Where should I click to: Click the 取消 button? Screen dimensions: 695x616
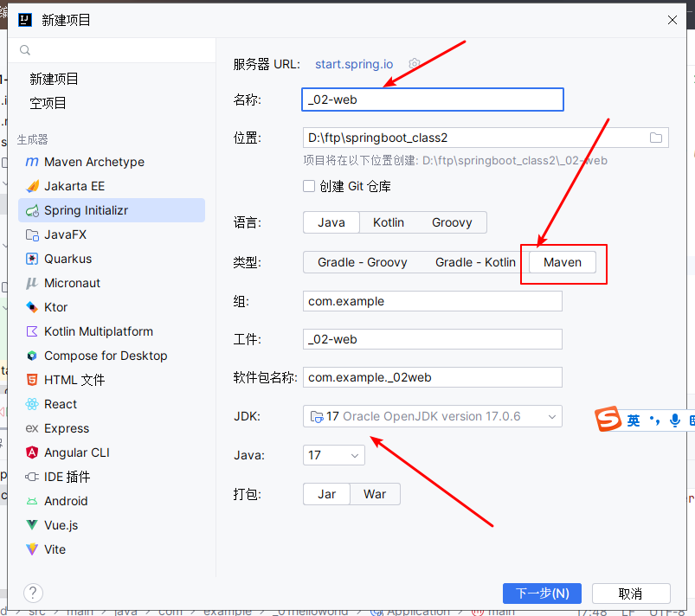631,594
